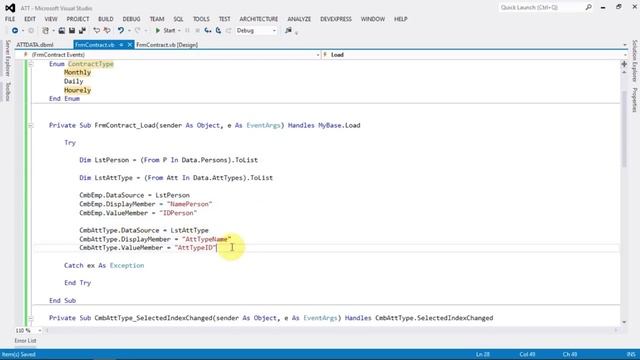This screenshot has width=640, height=360.
Task: Open the WINDOW menu
Action: coord(373,19)
